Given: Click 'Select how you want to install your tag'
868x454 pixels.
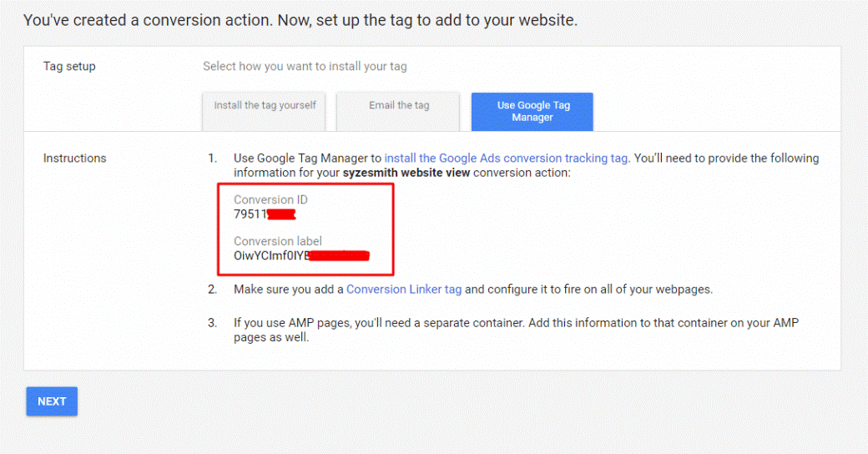Looking at the screenshot, I should pos(305,67).
